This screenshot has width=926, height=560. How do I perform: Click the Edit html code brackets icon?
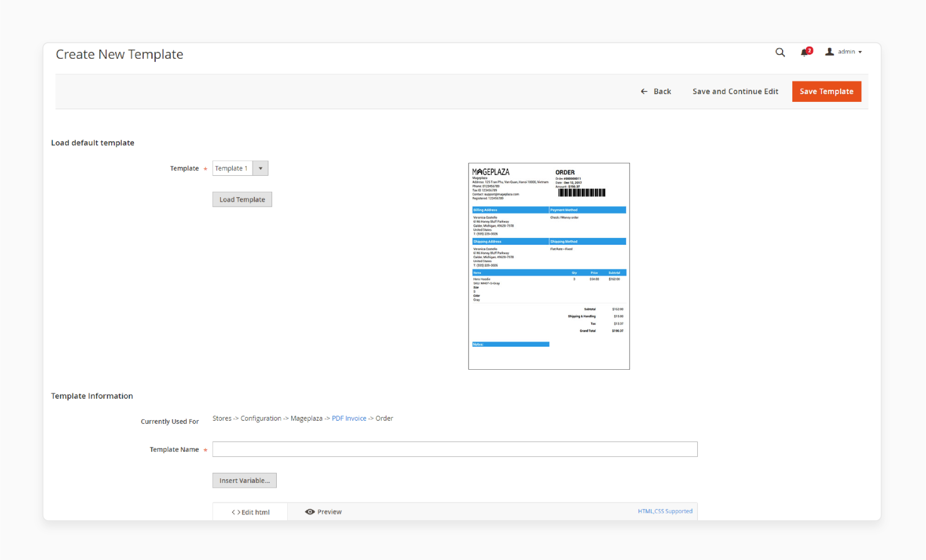[236, 512]
